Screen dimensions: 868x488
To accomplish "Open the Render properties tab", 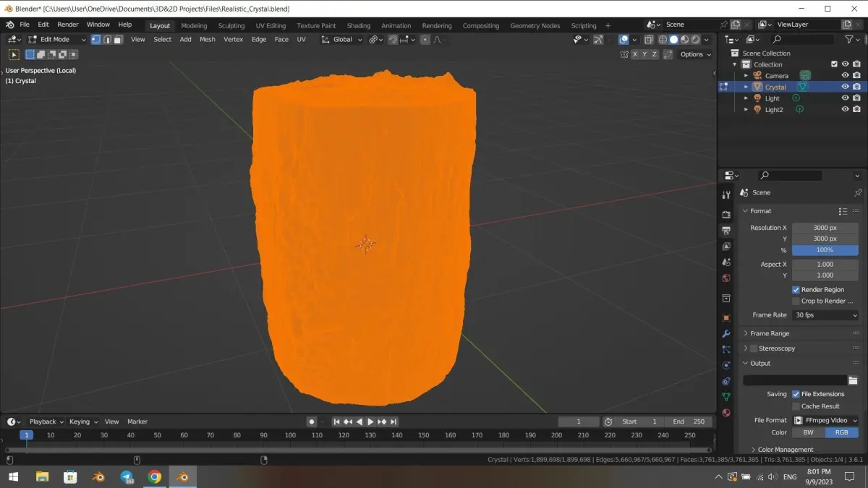I will pos(726,215).
